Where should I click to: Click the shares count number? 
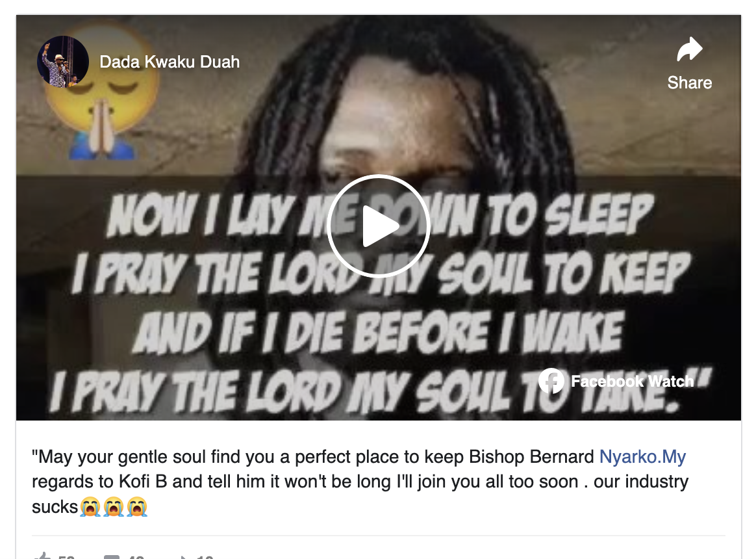[205, 556]
